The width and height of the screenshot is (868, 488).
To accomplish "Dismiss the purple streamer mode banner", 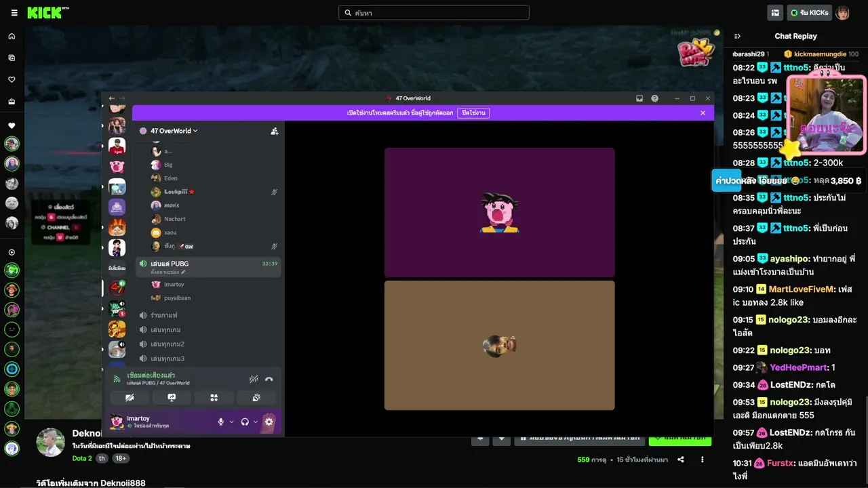I will (x=703, y=113).
